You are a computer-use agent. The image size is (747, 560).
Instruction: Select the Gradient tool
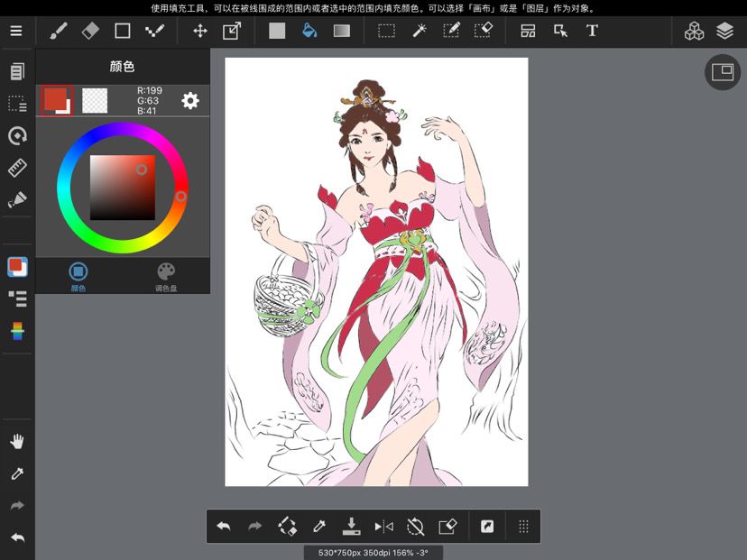tap(342, 31)
